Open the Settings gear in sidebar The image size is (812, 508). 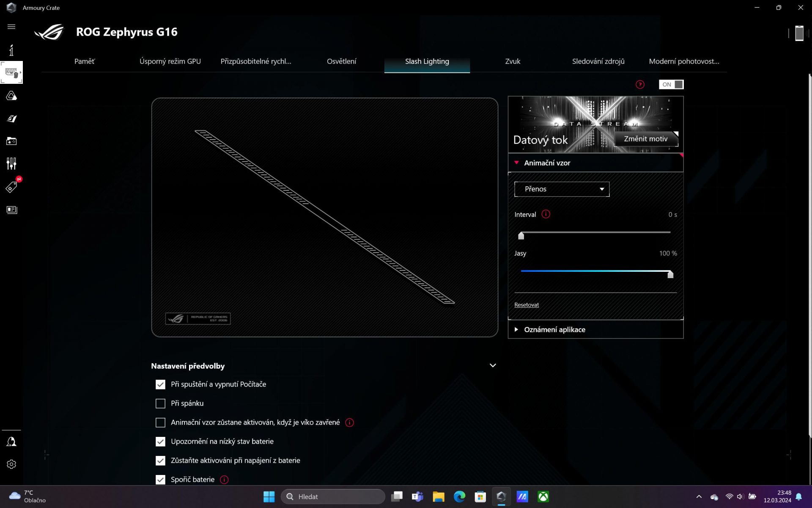pyautogui.click(x=11, y=464)
